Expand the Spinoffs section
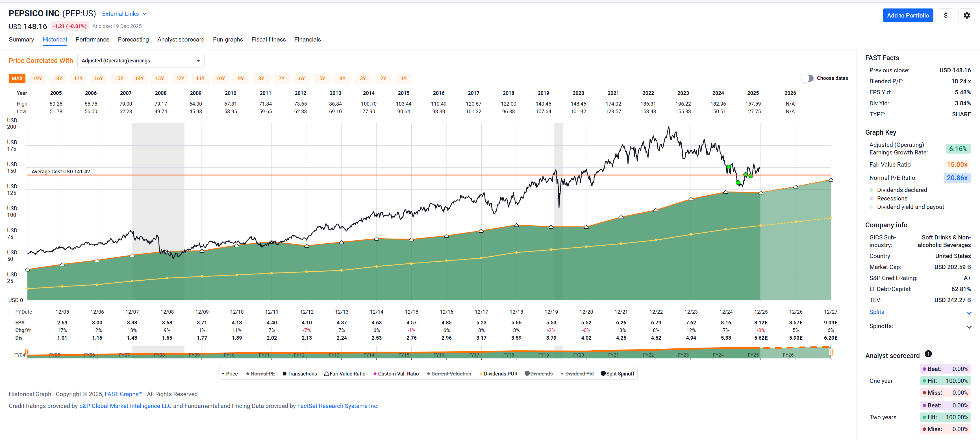The image size is (980, 441). [x=969, y=327]
